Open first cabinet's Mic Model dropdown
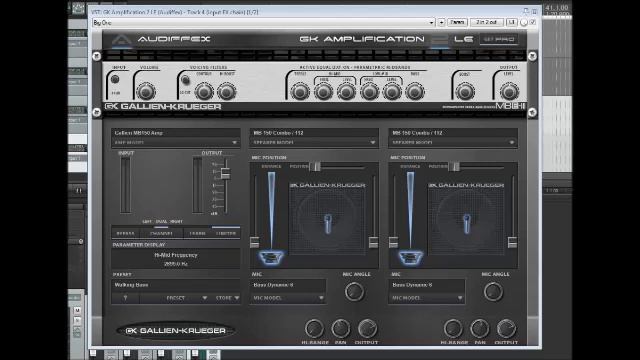 (288, 298)
